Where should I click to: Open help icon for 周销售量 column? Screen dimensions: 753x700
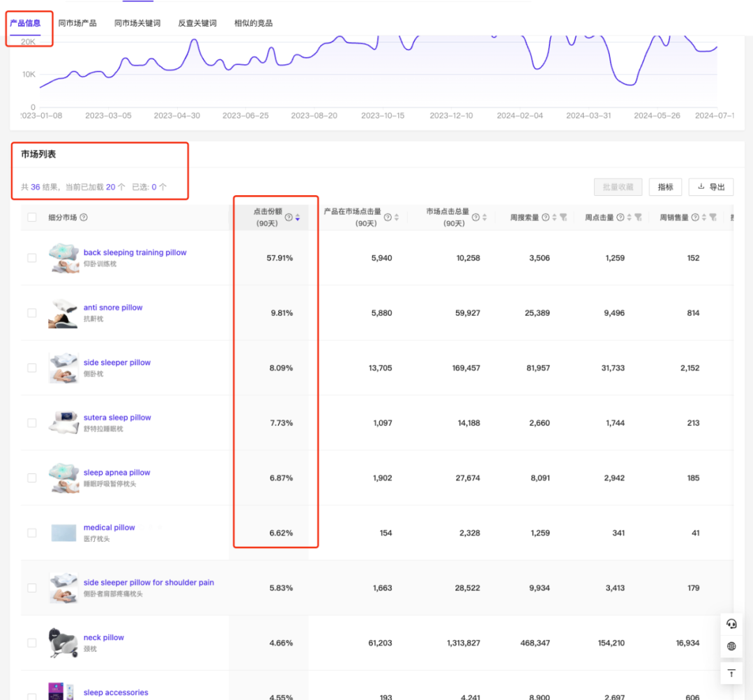coord(695,218)
